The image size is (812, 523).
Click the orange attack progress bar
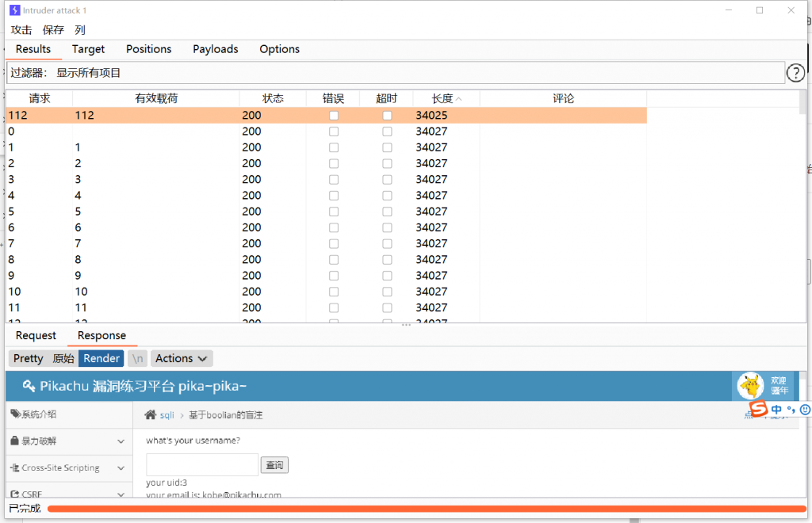(x=424, y=508)
